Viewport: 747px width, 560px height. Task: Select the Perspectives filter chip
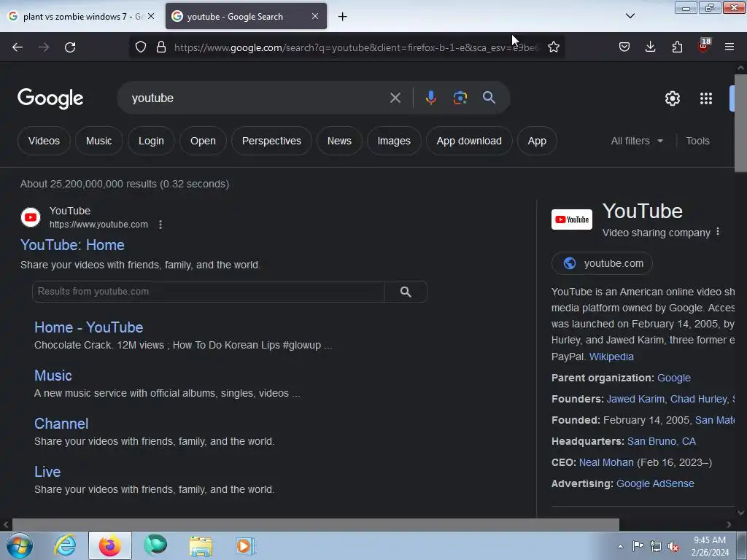pyautogui.click(x=271, y=141)
